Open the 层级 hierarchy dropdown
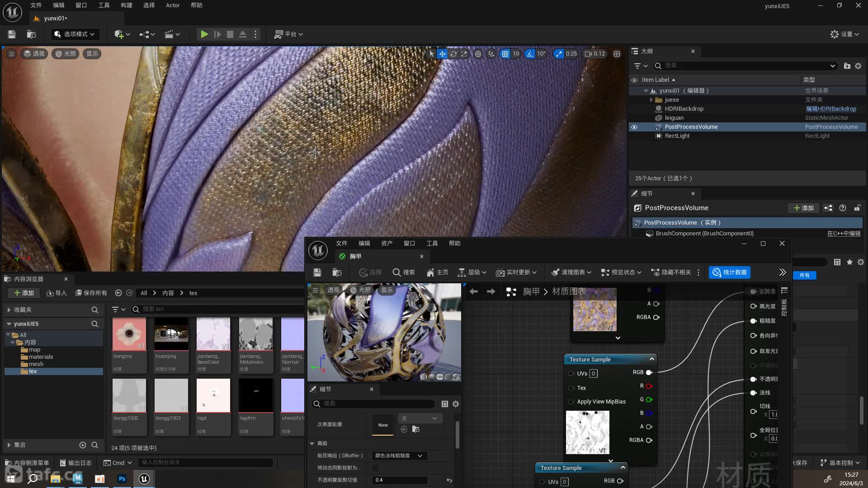Image resolution: width=868 pixels, height=488 pixels. pos(472,272)
